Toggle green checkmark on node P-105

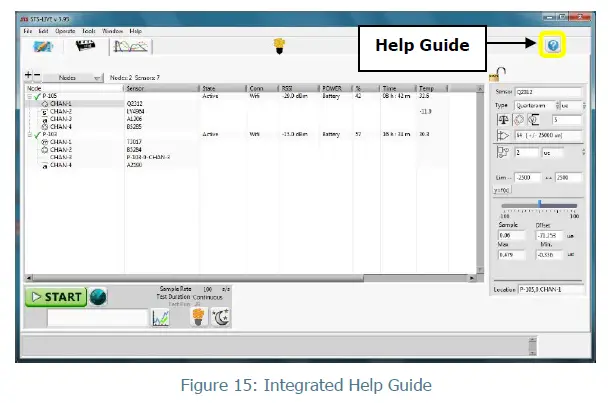(37, 96)
